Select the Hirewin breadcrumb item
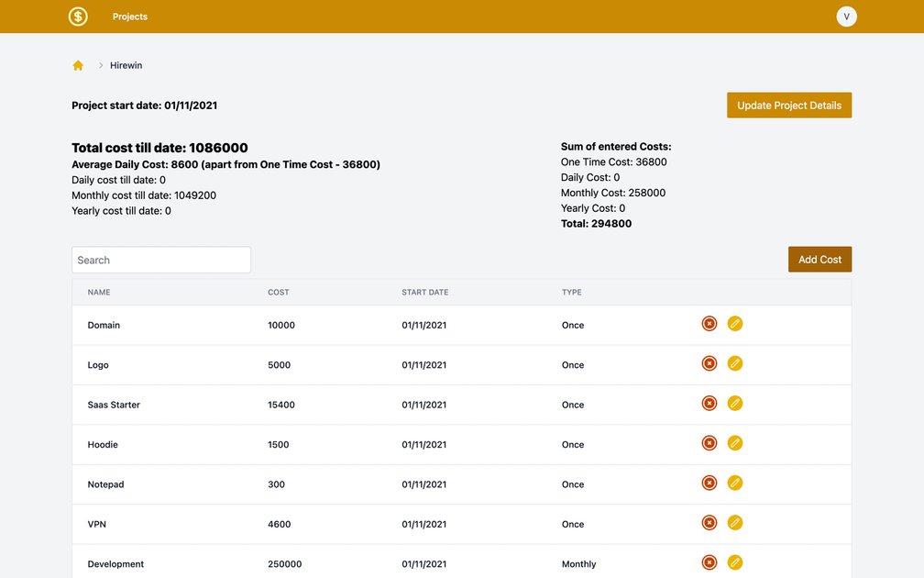 (126, 64)
